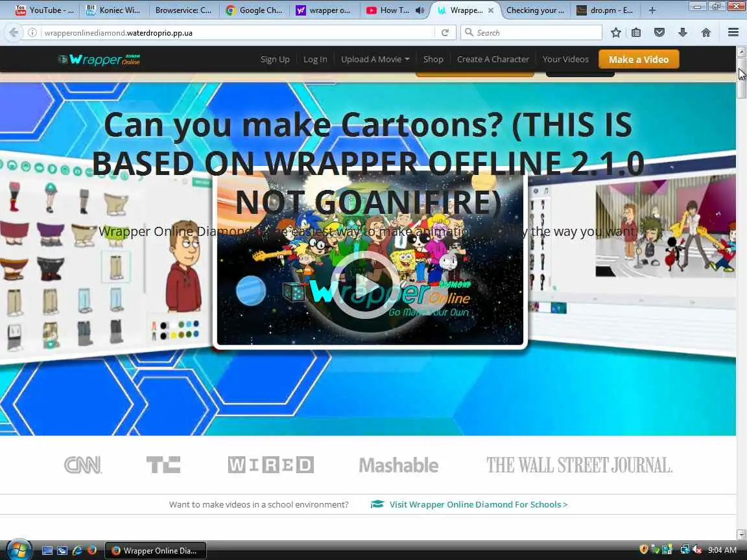Open the bookmarks list icon
Image resolution: width=747 pixels, height=560 pixels.
pyautogui.click(x=636, y=32)
